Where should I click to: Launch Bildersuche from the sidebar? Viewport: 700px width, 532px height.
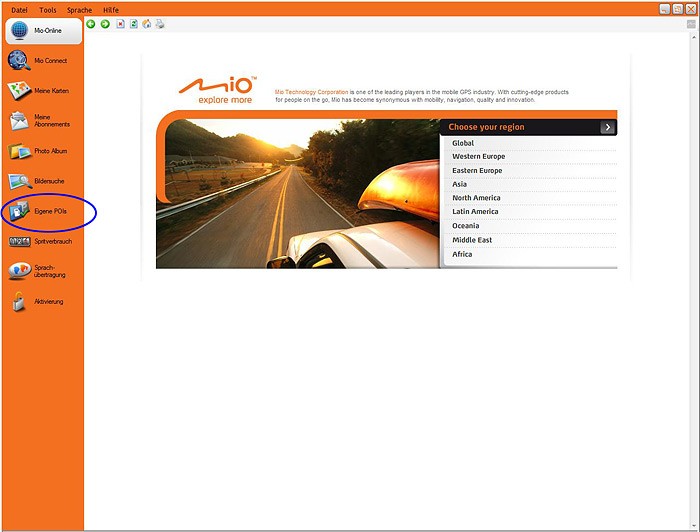tap(42, 181)
